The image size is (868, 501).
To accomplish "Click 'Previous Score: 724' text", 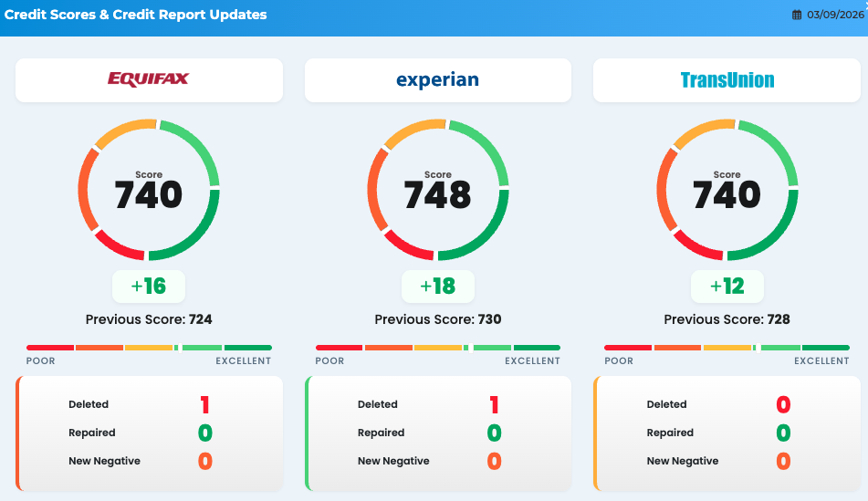I will tap(149, 319).
